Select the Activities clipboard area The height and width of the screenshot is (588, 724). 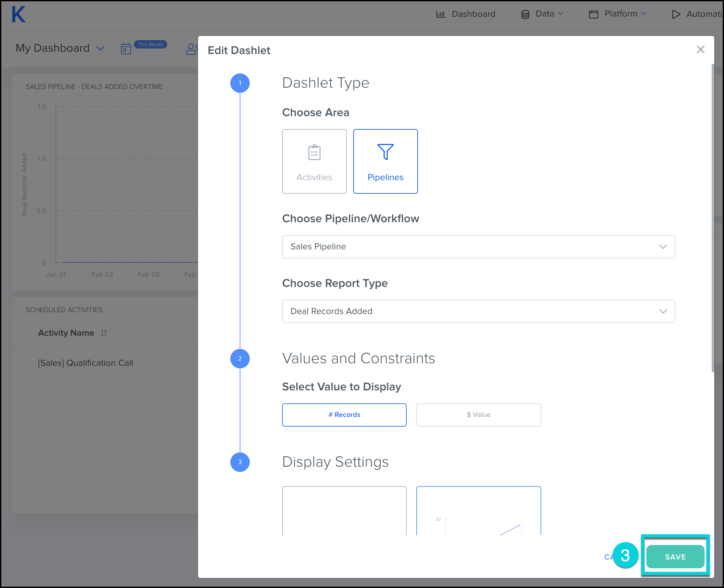314,161
